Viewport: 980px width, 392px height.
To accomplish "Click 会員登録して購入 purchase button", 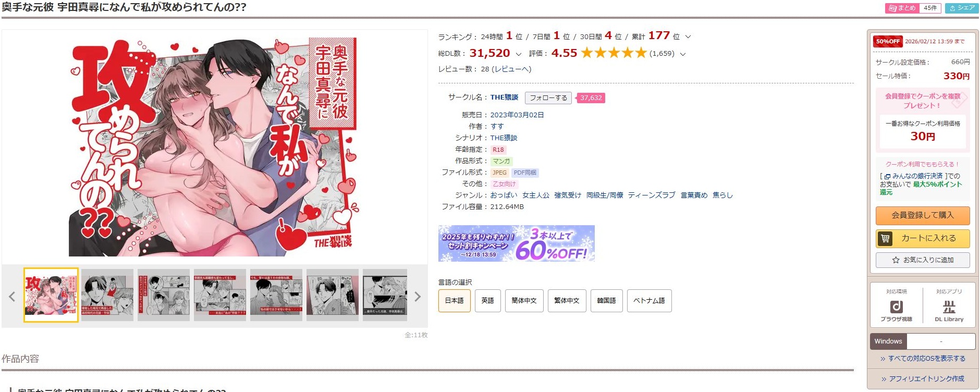I will (922, 215).
